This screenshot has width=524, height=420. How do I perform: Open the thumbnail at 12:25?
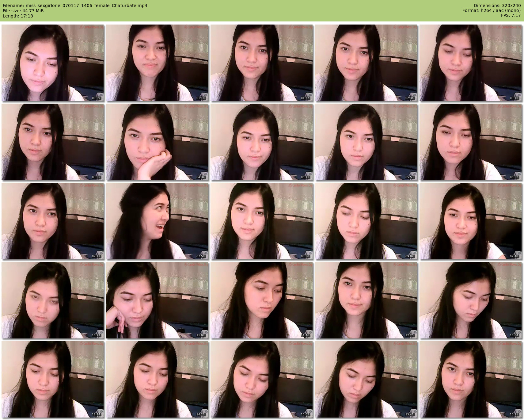coord(366,300)
